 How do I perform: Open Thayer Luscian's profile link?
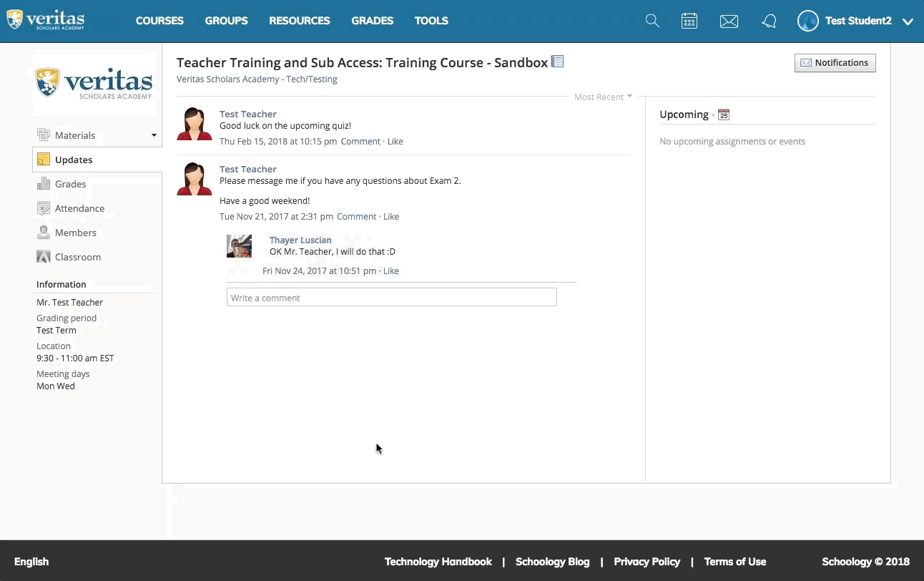click(300, 240)
